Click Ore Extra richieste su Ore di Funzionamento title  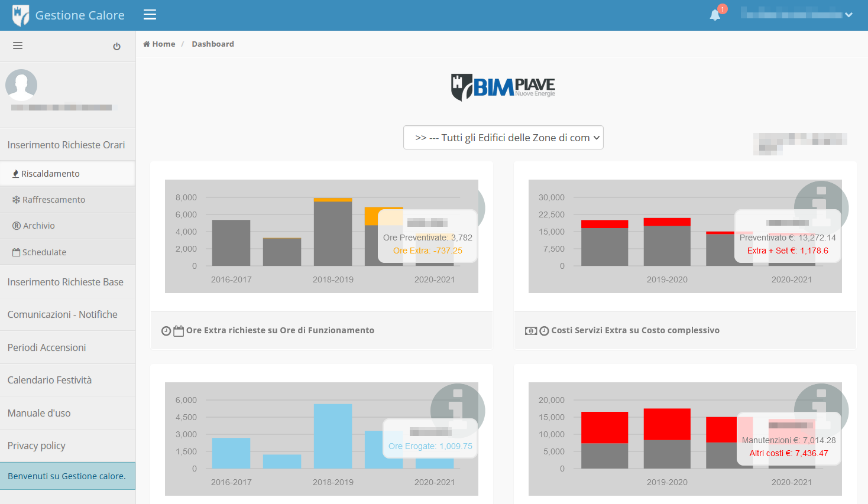(280, 330)
